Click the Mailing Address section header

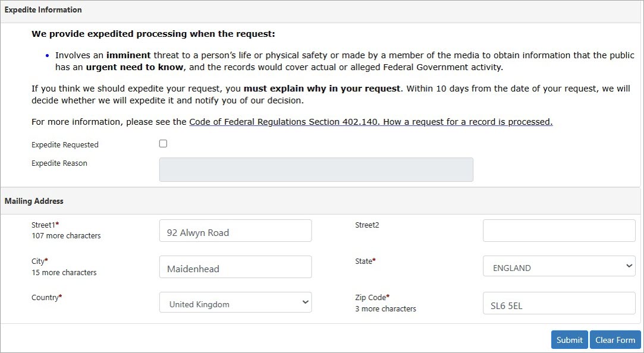[33, 201]
